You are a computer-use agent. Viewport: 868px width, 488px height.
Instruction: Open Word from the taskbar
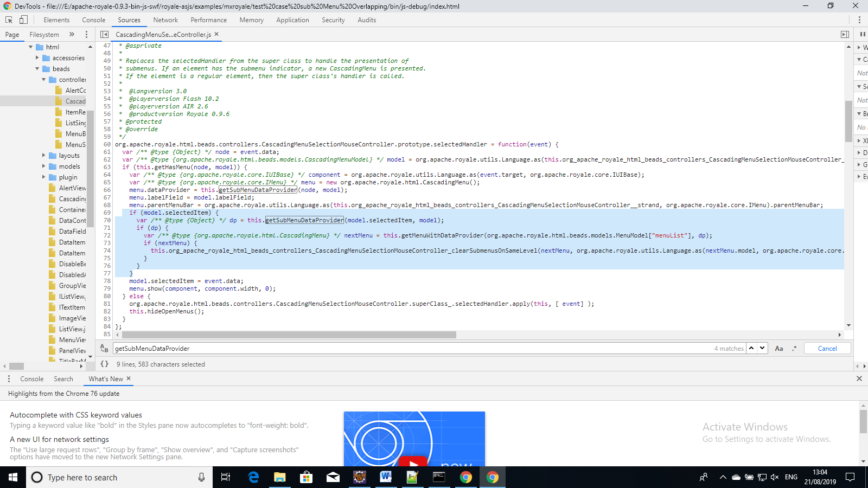coord(386,477)
